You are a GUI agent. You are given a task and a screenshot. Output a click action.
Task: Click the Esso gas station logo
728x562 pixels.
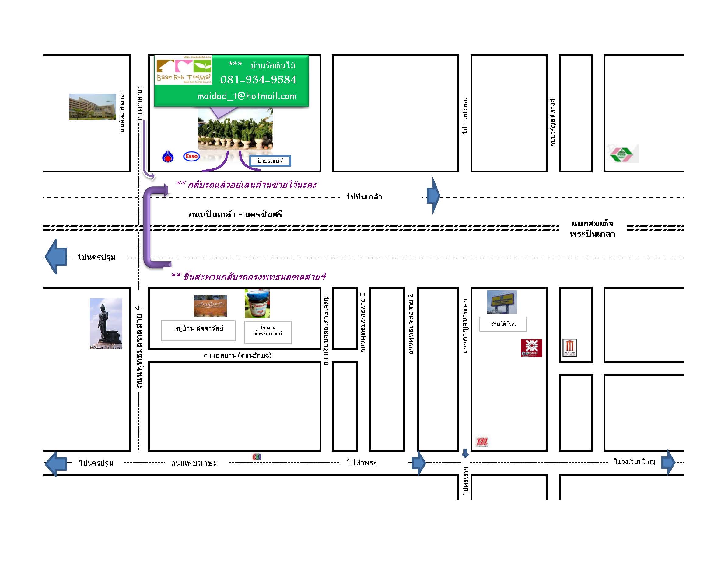[x=191, y=156]
